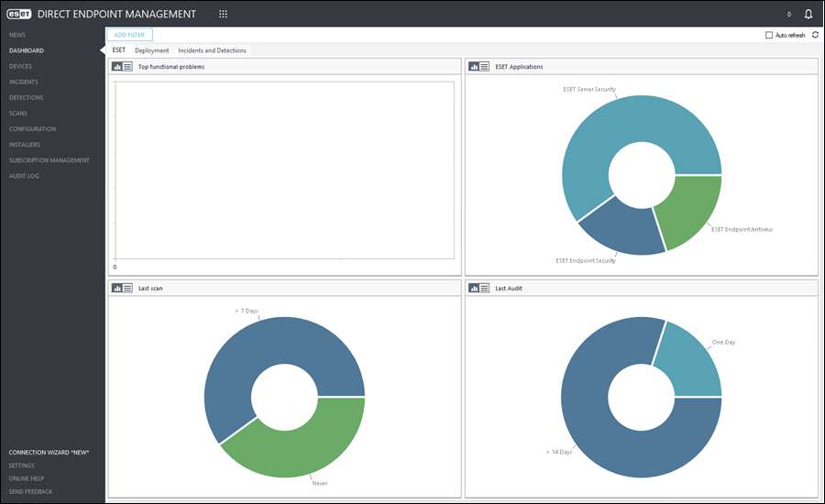Click the > 14 Days chart label
The image size is (825, 504).
(x=559, y=453)
